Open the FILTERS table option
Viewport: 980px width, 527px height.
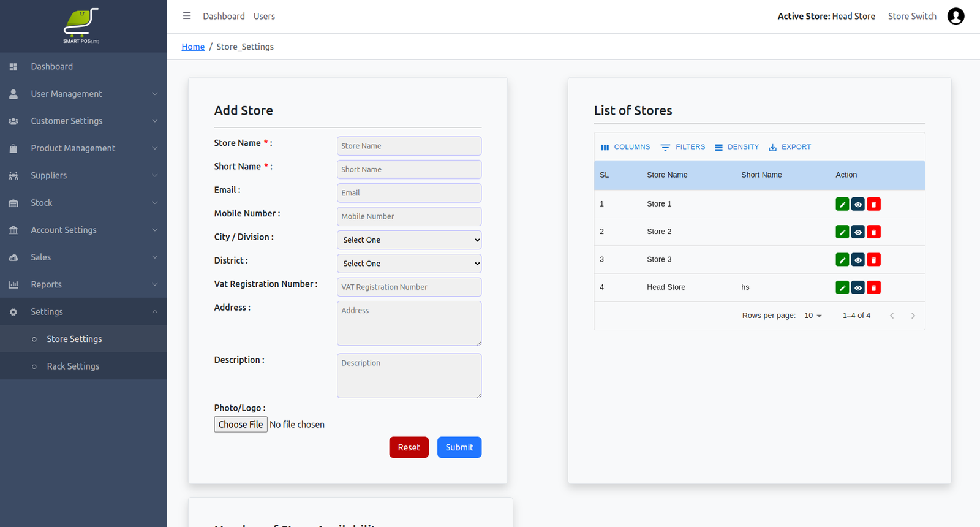(683, 147)
